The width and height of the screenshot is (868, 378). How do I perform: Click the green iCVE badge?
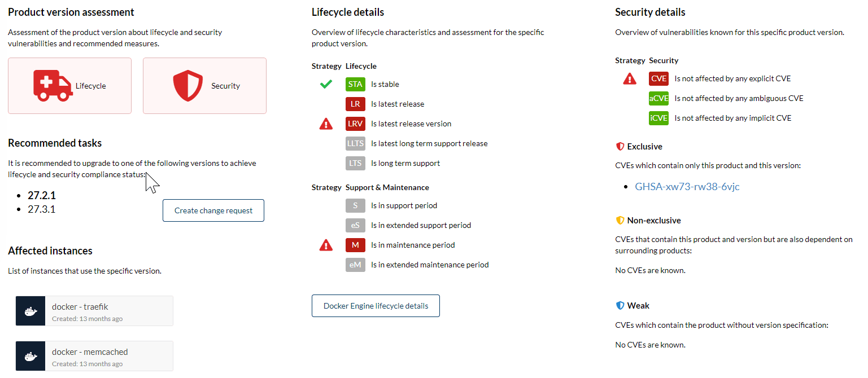(658, 118)
